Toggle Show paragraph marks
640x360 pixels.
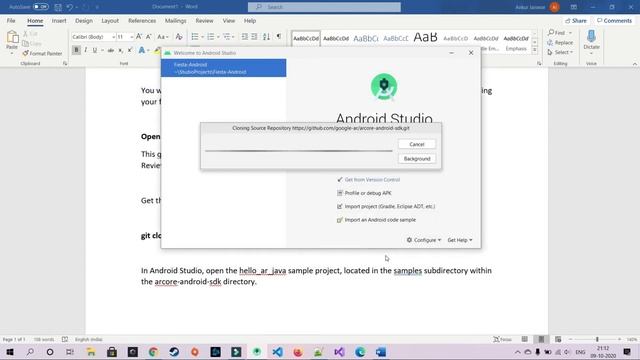[x=279, y=37]
